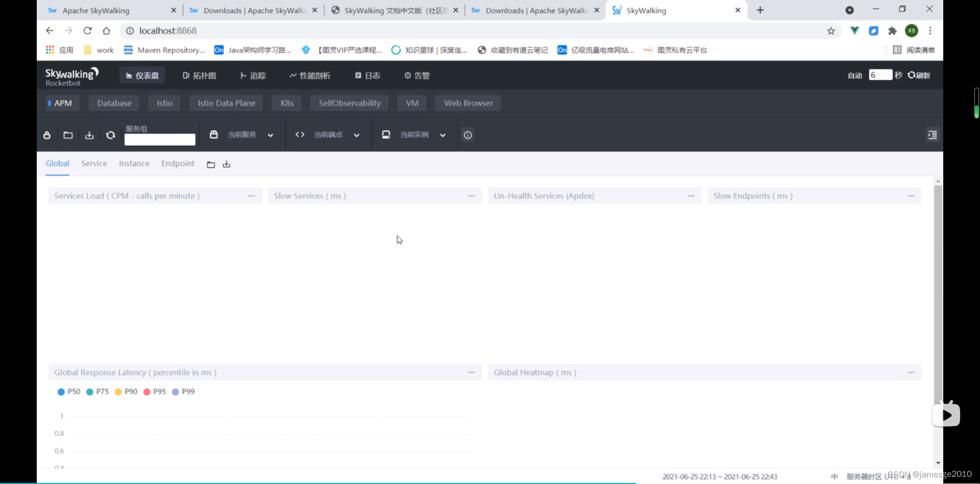
Task: Select the VM dashboard button
Action: click(412, 103)
